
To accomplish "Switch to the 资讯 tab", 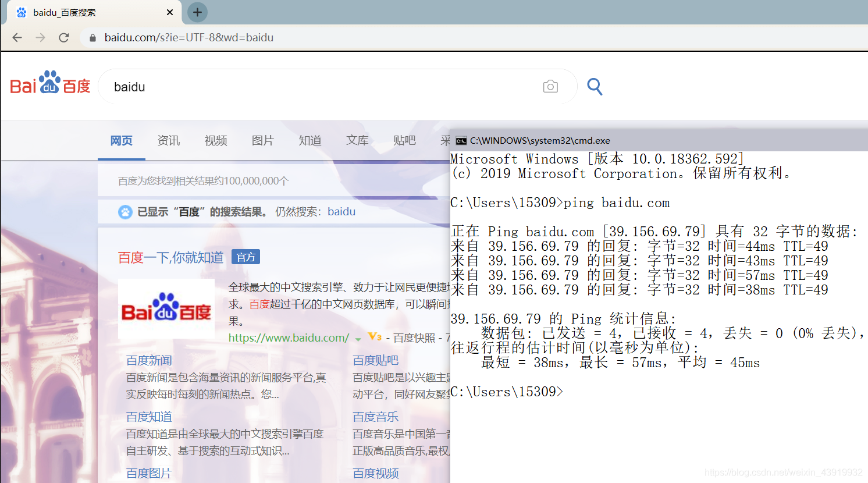I will click(169, 141).
